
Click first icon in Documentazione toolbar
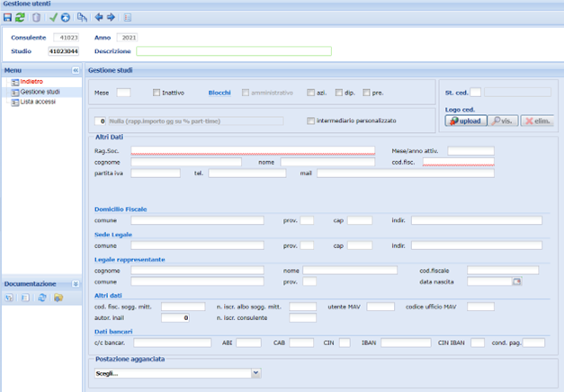click(9, 298)
